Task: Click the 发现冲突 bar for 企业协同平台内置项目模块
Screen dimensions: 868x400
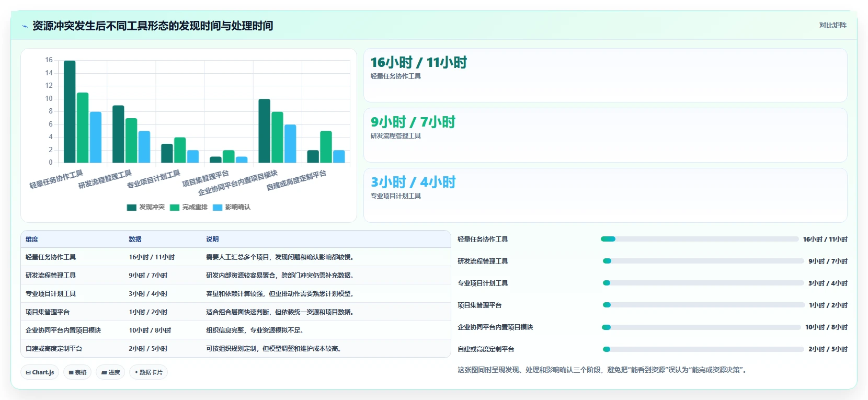Action: point(265,131)
